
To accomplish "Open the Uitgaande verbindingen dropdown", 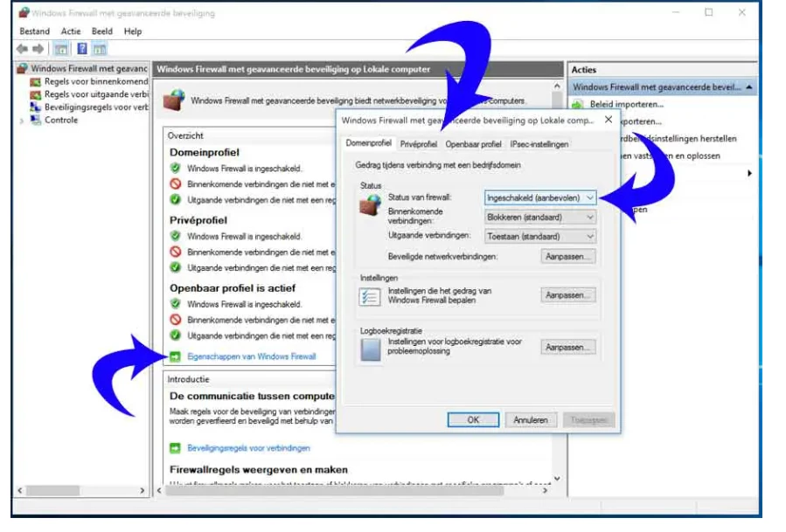I will click(x=540, y=237).
